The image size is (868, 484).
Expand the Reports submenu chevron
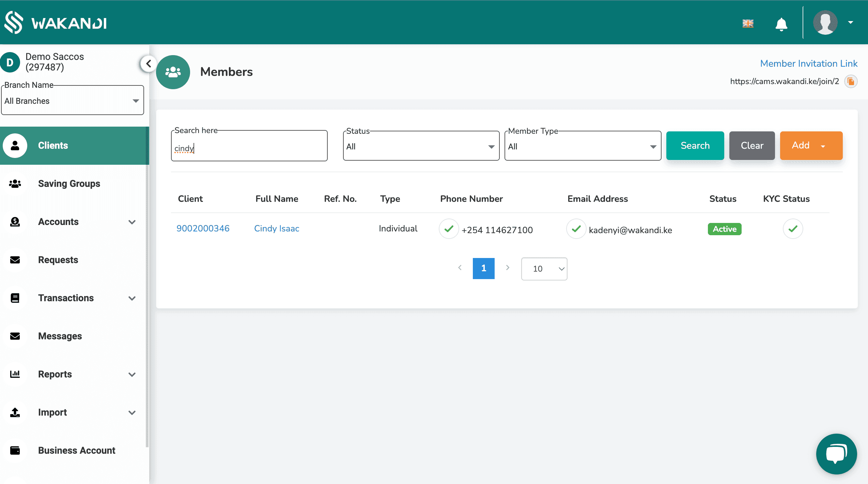pos(132,374)
